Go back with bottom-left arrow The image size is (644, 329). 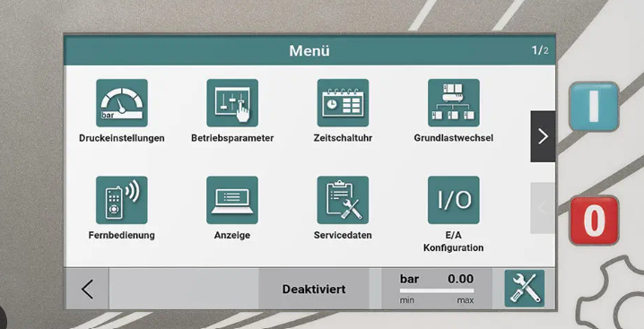point(87,290)
